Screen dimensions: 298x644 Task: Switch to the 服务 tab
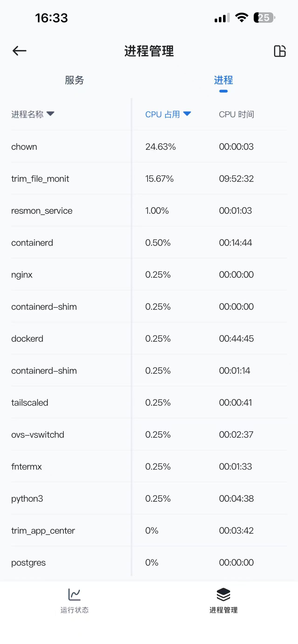(x=74, y=80)
